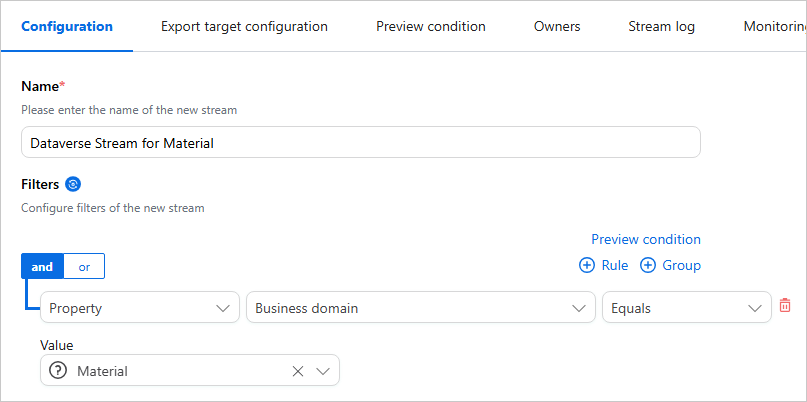Open the Monitoring tab

tap(775, 26)
